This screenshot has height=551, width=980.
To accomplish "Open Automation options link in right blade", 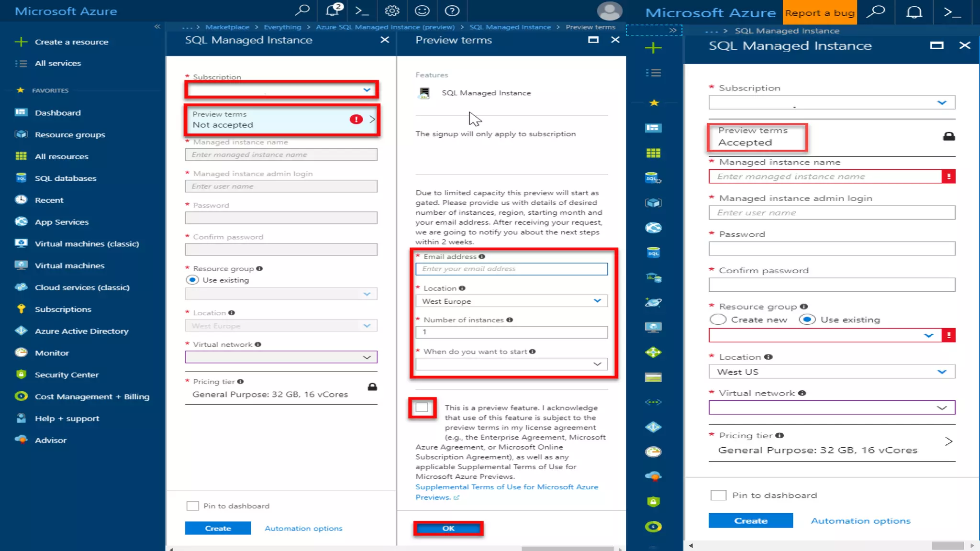I will 860,520.
